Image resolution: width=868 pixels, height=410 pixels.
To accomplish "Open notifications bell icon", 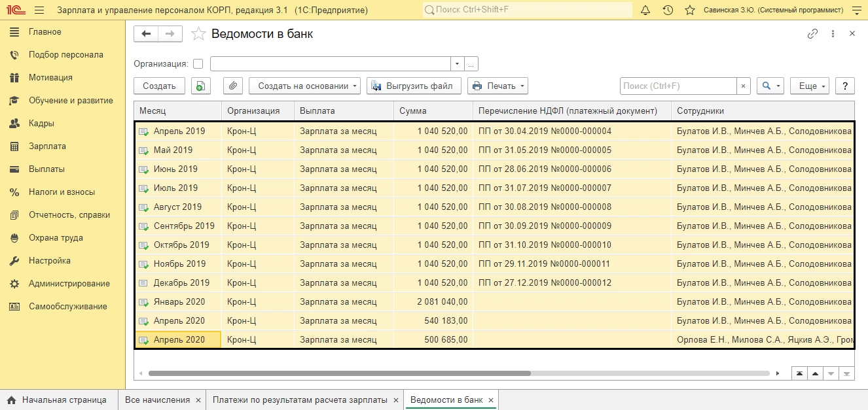I will coord(645,10).
